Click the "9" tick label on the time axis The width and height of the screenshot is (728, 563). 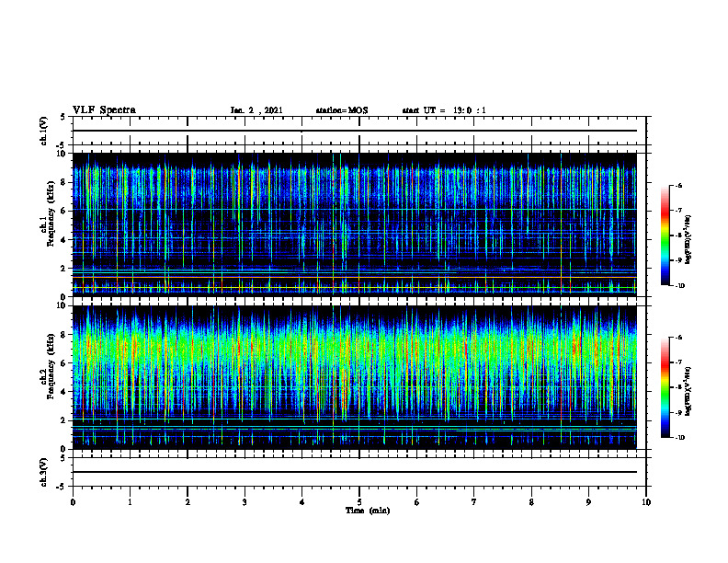[588, 502]
